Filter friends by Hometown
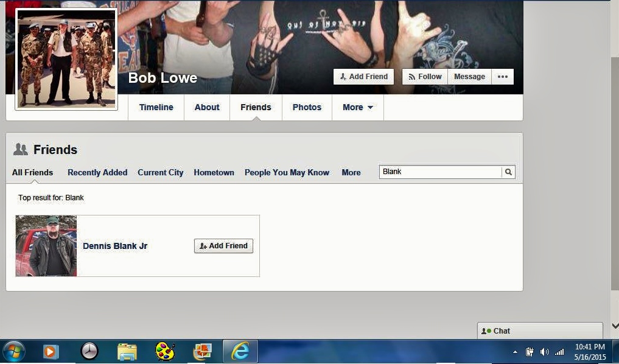The width and height of the screenshot is (619, 364). click(214, 172)
